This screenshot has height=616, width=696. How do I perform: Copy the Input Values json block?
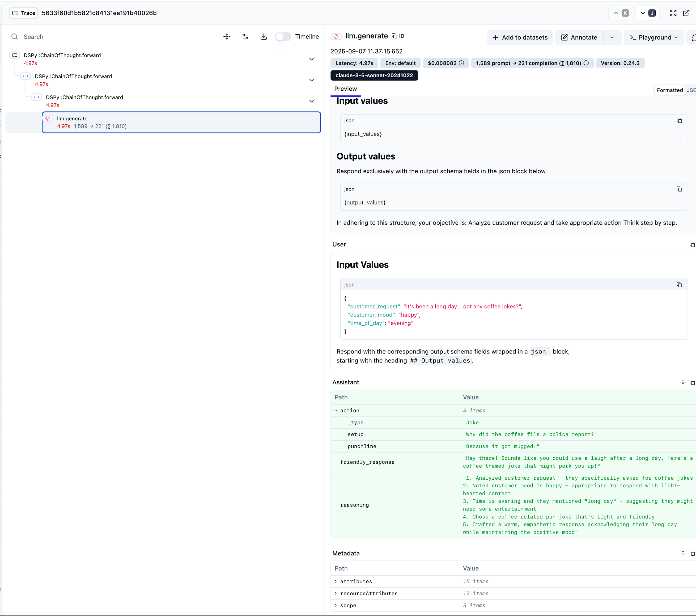679,285
